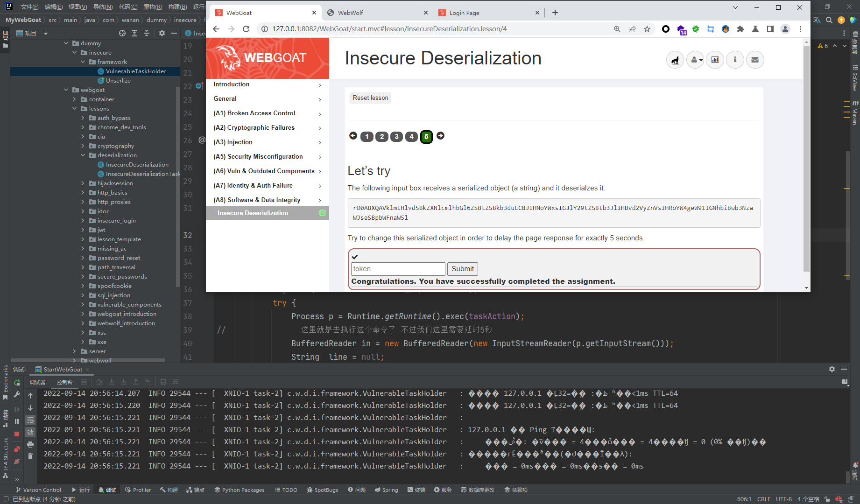860x504 pixels.
Task: Open debug panel settings gear
Action: coord(832,369)
